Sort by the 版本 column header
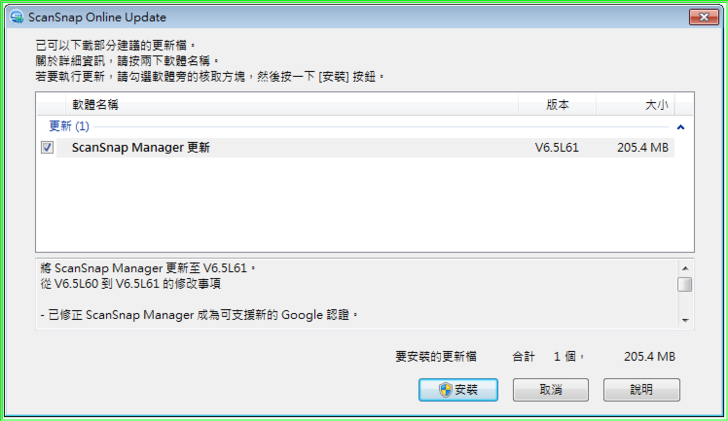This screenshot has height=421, width=728. click(x=557, y=105)
